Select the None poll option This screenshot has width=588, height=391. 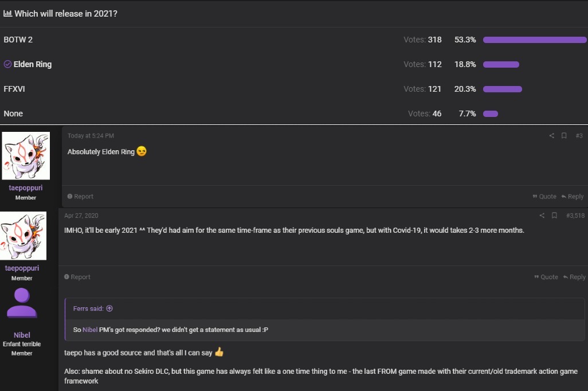(x=13, y=114)
